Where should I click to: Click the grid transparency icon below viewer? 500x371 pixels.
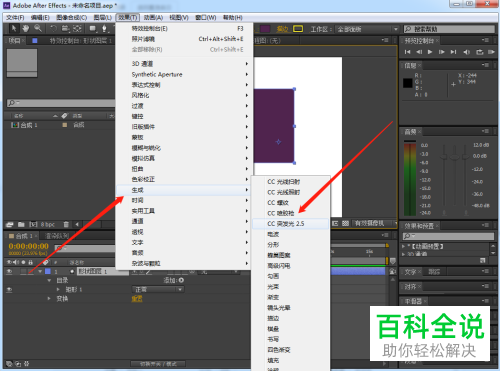click(x=345, y=223)
